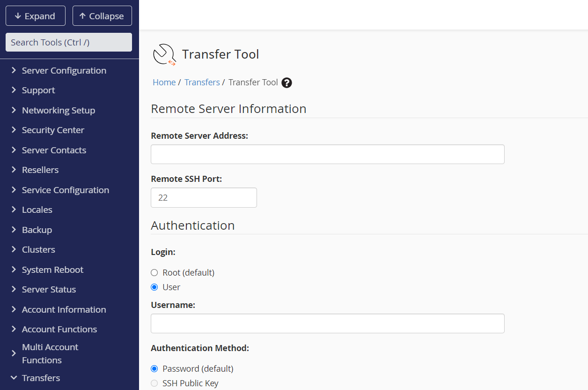Image resolution: width=588 pixels, height=390 pixels.
Task: Click the chevron next to Server Configuration
Action: click(x=14, y=70)
